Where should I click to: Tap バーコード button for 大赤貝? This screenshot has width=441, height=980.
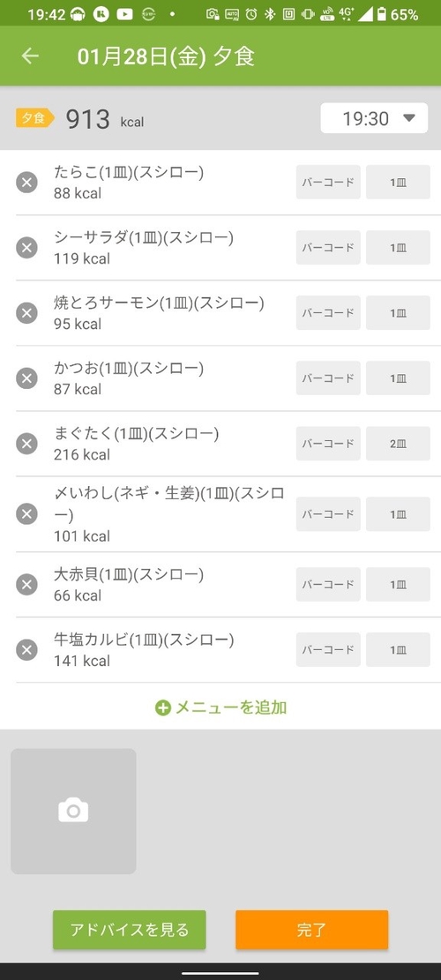[x=328, y=584]
